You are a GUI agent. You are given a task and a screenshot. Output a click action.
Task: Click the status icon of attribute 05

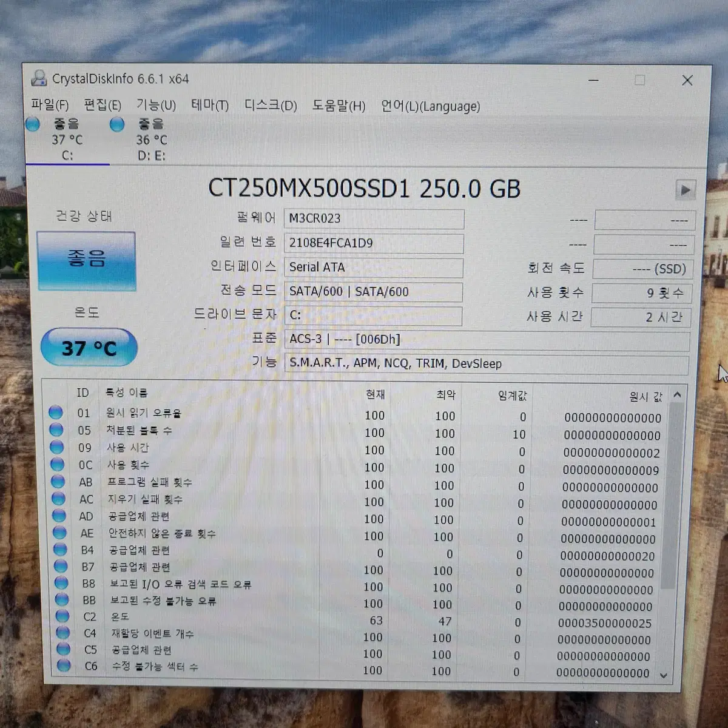(x=56, y=430)
